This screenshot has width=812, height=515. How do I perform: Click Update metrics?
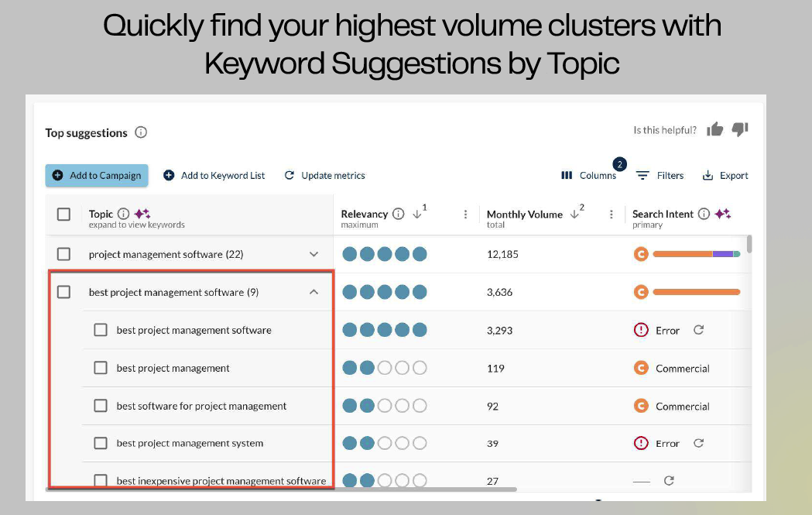click(x=325, y=176)
